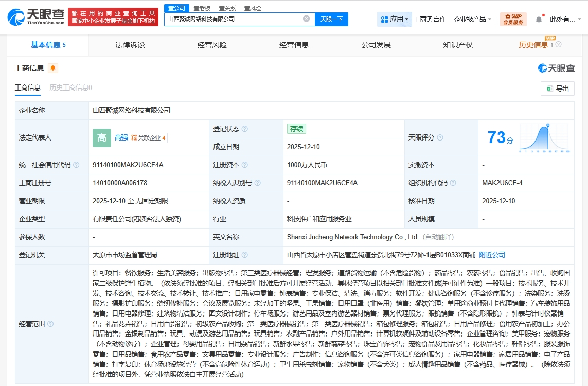Switch to the 知识产权 tab

click(457, 45)
